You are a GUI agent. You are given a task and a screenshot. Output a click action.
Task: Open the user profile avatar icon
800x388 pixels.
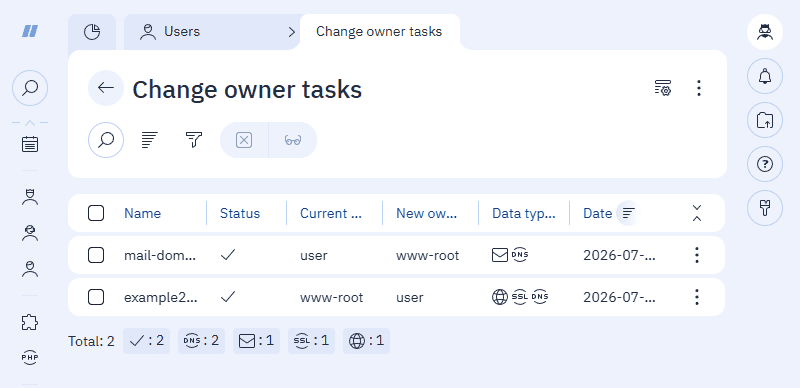(765, 32)
